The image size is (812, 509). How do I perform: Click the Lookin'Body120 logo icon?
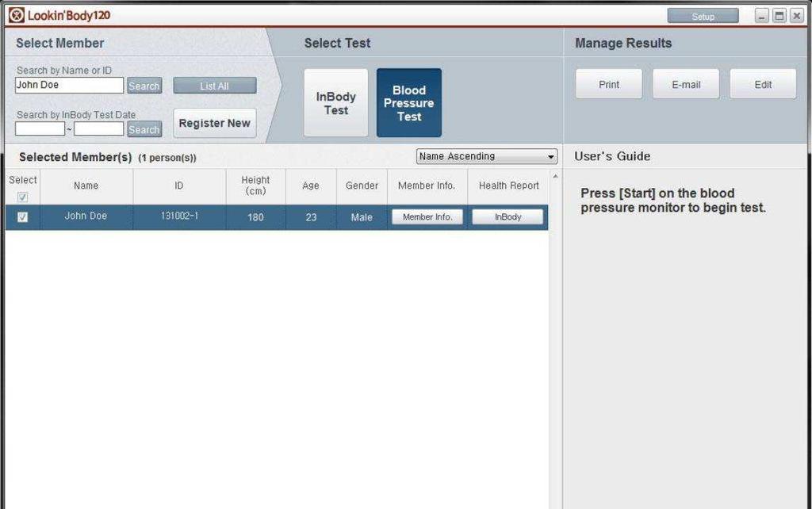[16, 15]
